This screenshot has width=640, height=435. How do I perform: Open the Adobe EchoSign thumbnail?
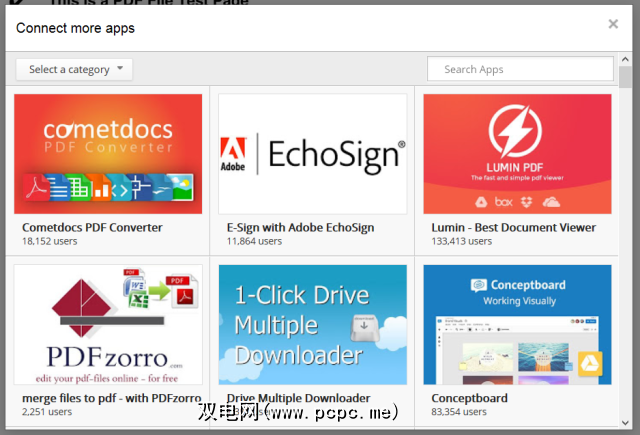313,154
